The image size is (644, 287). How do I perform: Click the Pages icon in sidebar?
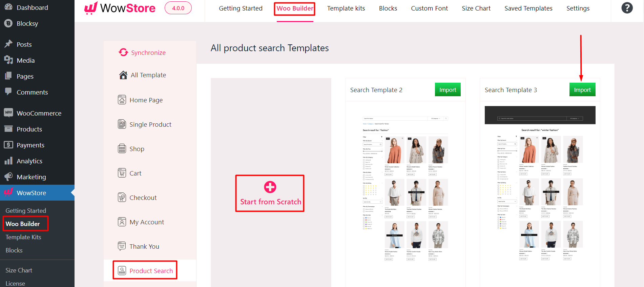8,76
